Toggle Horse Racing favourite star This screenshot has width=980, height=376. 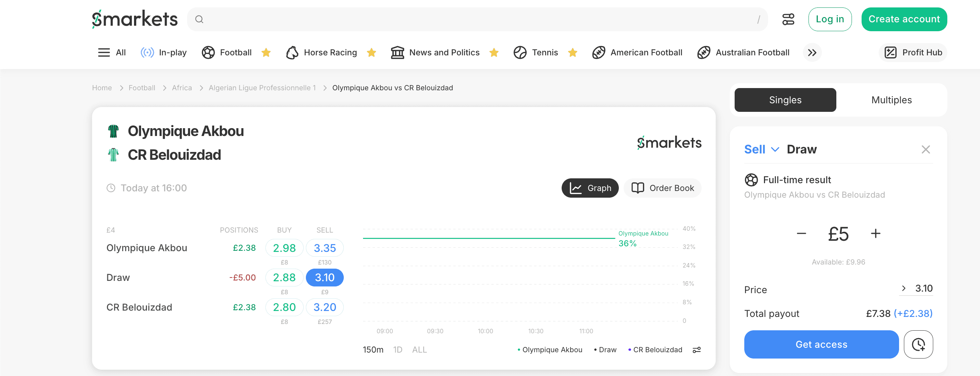pyautogui.click(x=372, y=52)
